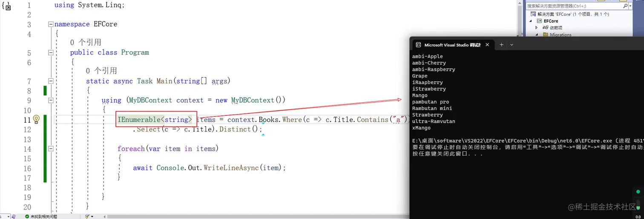Screen dimensions: 644x219
Task: Click 'ambi-Apple' in console output
Action: [428, 56]
